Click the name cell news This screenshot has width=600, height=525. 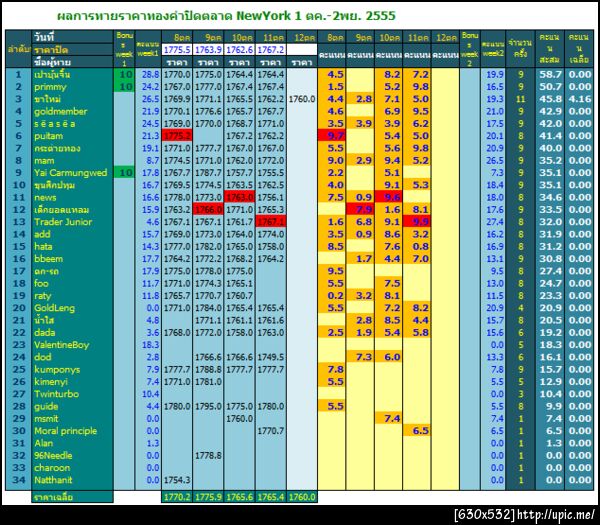[x=72, y=197]
